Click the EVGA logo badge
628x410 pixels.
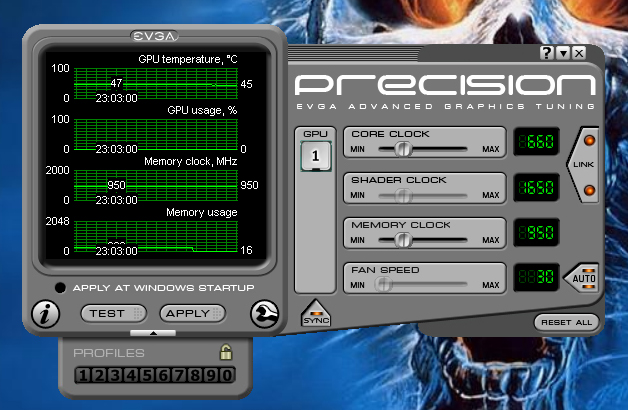(x=154, y=36)
